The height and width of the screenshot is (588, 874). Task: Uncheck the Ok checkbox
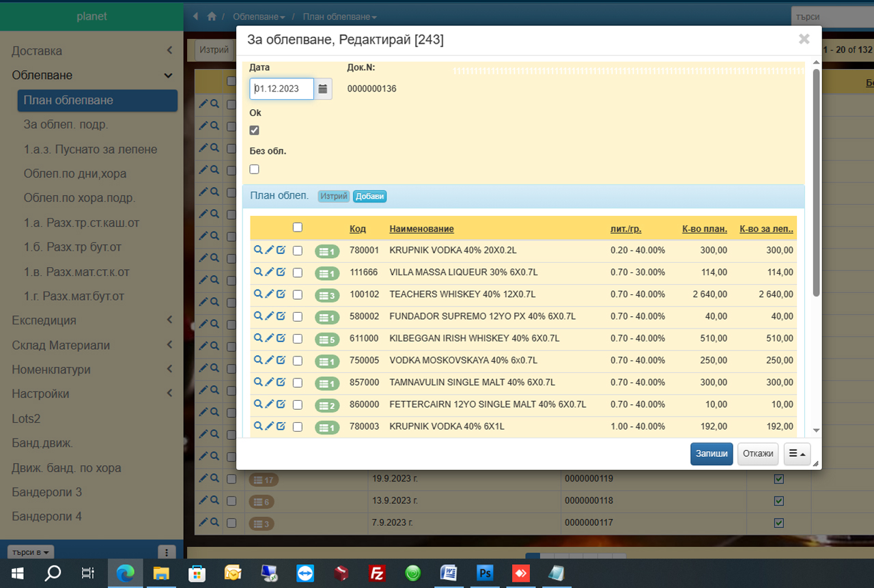pyautogui.click(x=254, y=130)
